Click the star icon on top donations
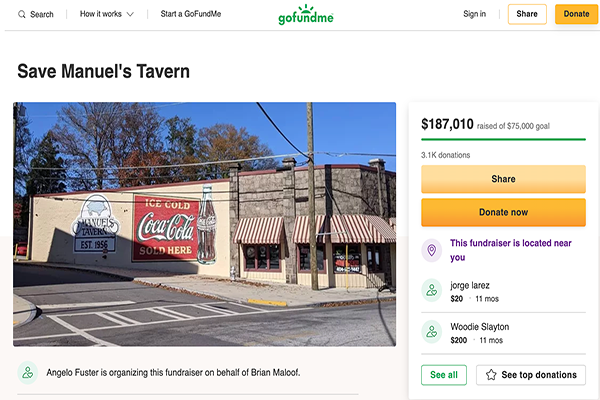The width and height of the screenshot is (600, 400). [x=489, y=375]
